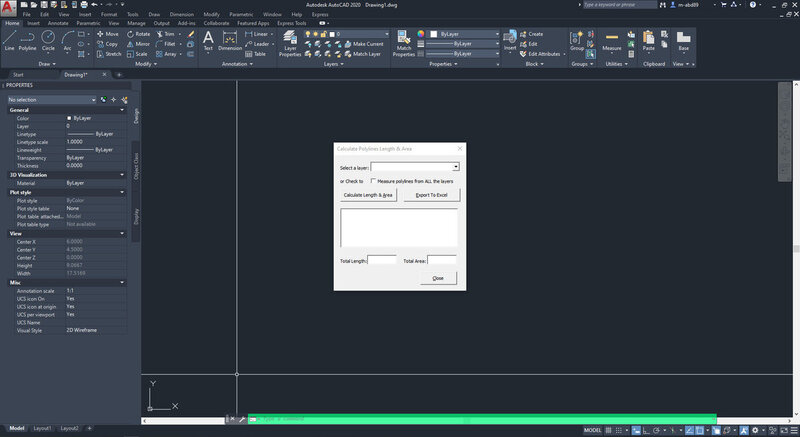Open the No selection object dropdown

click(52, 100)
